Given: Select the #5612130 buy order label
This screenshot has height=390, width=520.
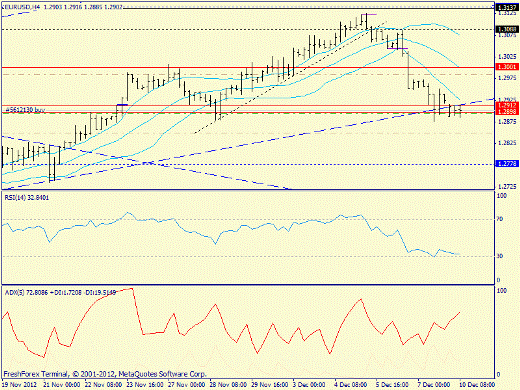Looking at the screenshot, I should 25,109.
